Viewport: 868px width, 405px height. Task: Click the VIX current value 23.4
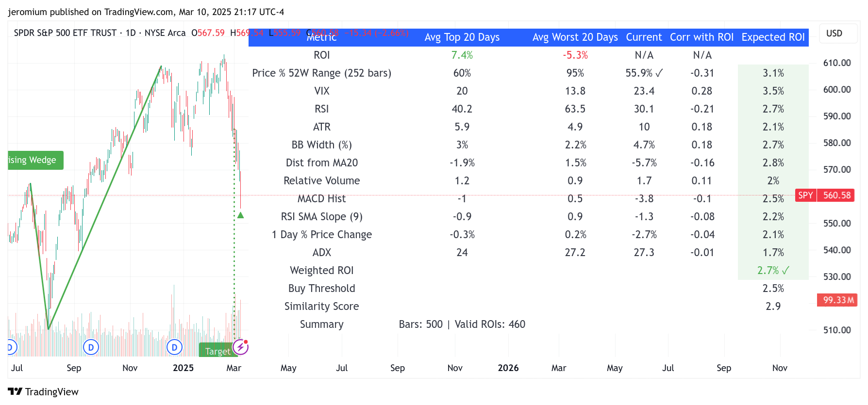[x=644, y=91]
